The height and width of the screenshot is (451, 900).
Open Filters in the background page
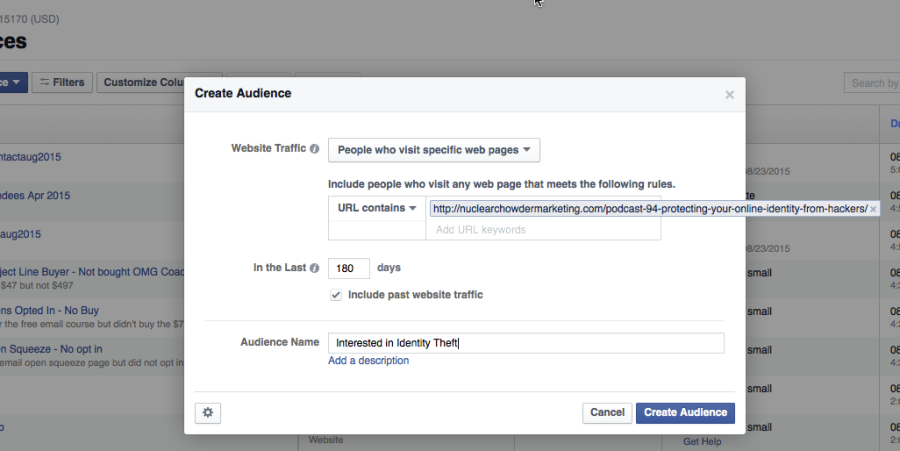(x=62, y=83)
